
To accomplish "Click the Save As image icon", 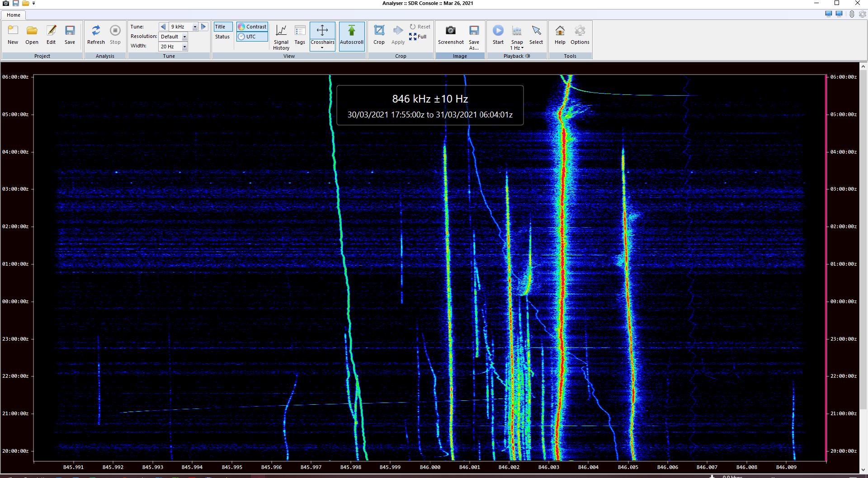I will [474, 36].
